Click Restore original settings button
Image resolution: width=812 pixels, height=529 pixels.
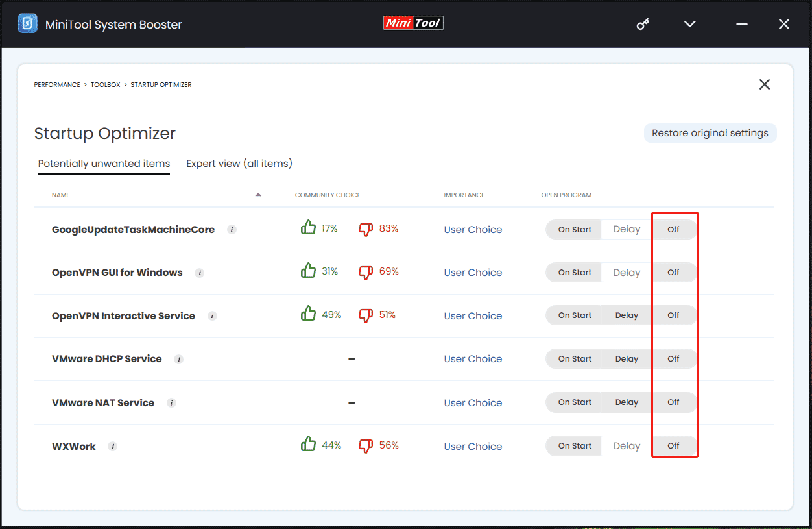click(710, 133)
